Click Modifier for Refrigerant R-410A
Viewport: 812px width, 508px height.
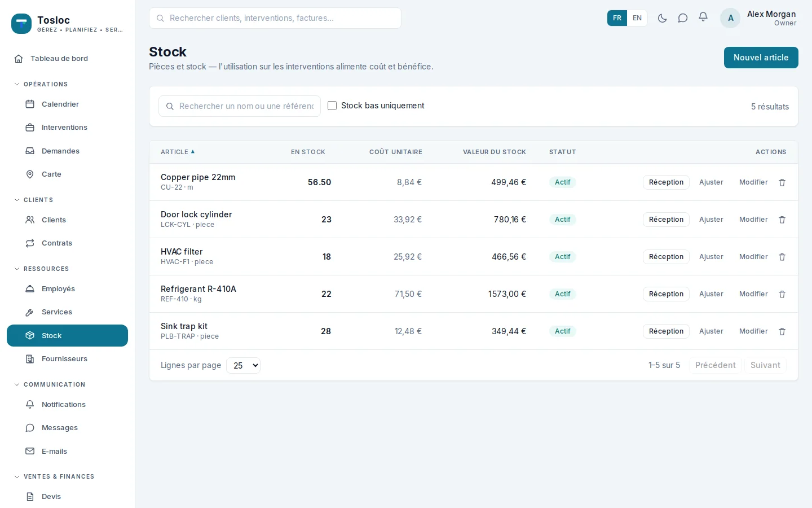tap(753, 294)
